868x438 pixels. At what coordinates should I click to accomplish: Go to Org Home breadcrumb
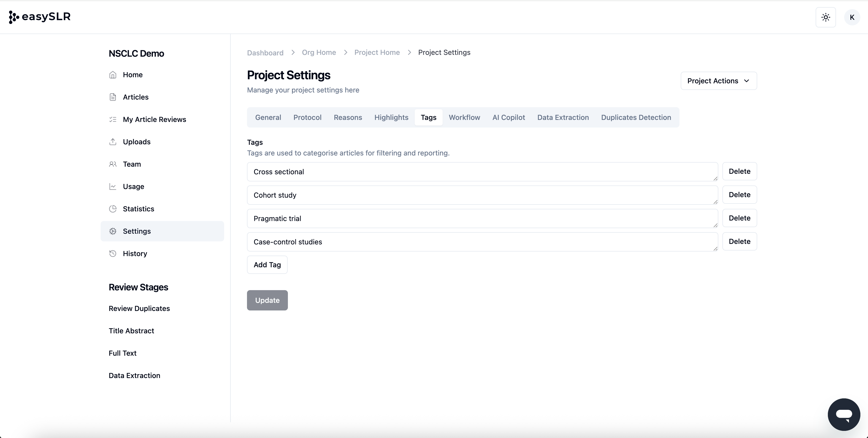click(319, 53)
